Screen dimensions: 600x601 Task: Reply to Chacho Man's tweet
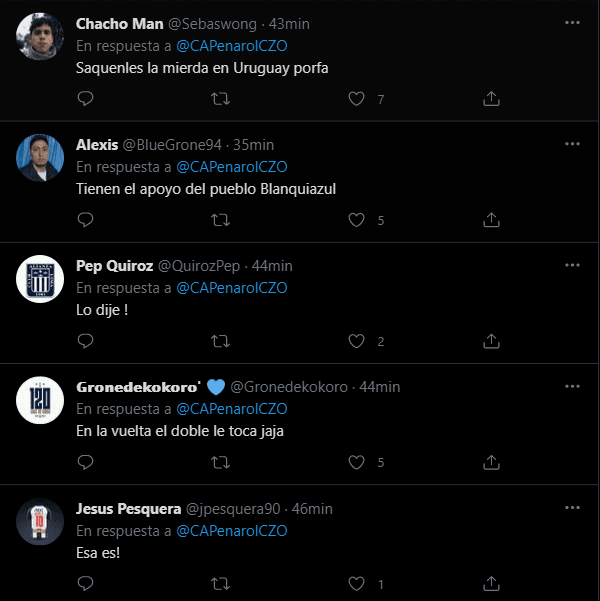(x=85, y=99)
